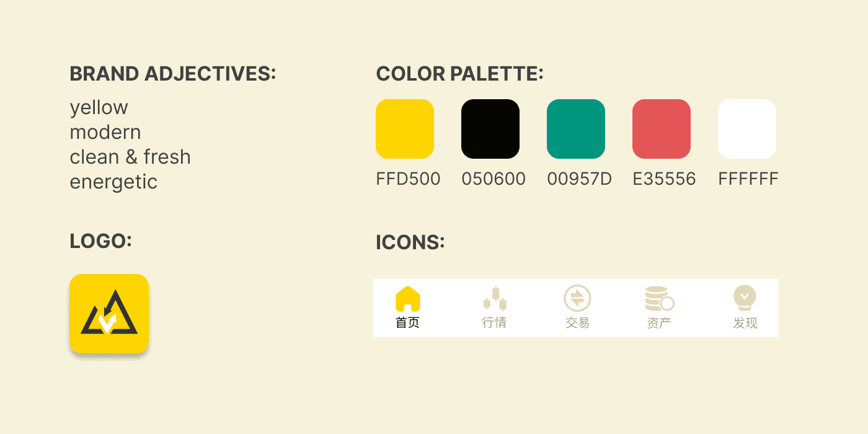Click the word energetic in the list

point(113,182)
